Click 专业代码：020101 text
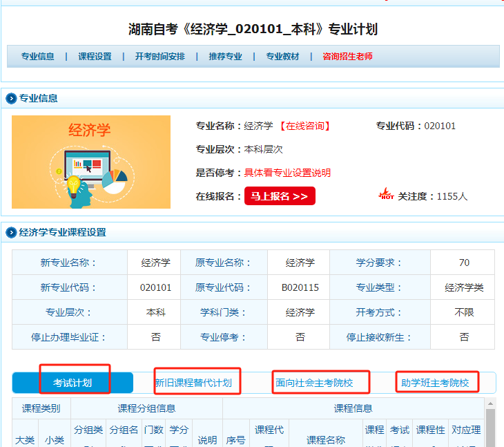 click(416, 126)
